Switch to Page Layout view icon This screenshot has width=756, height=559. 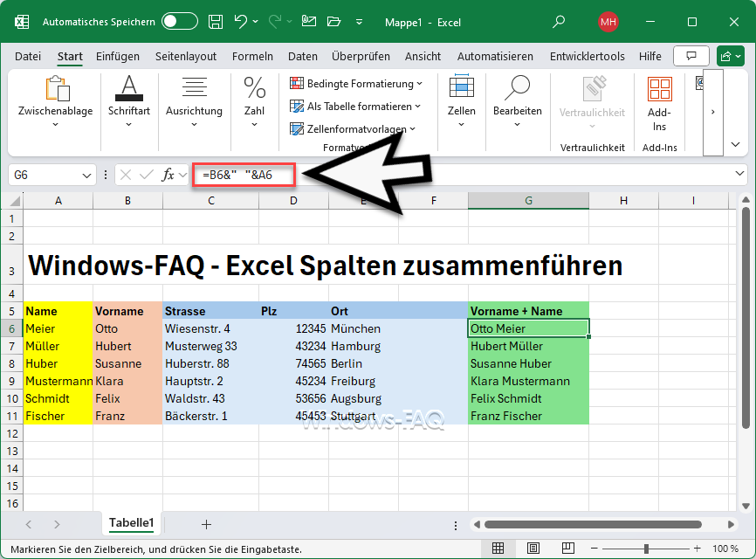[533, 549]
